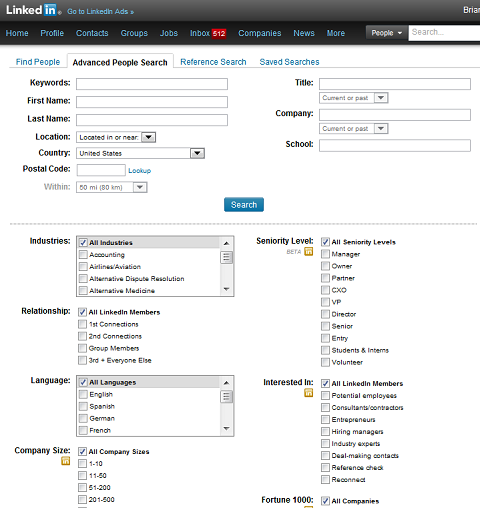Switch to Saved Searches tab

point(289,62)
